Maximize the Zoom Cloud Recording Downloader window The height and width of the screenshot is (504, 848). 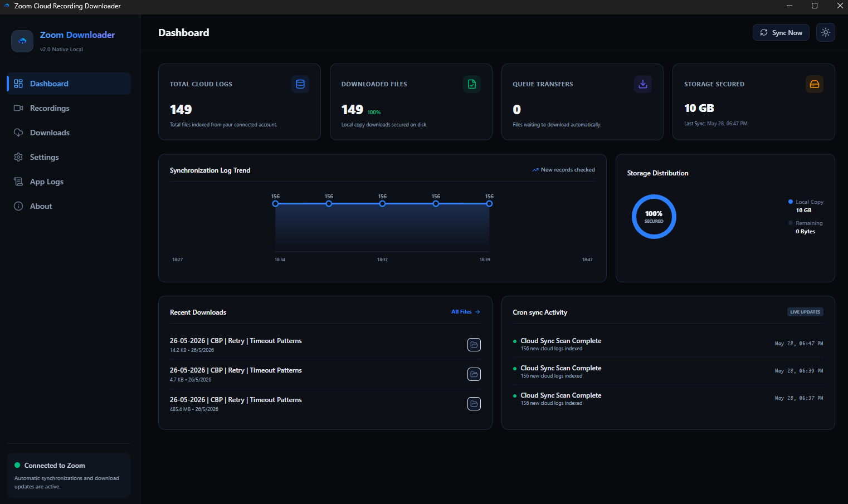[x=815, y=6]
